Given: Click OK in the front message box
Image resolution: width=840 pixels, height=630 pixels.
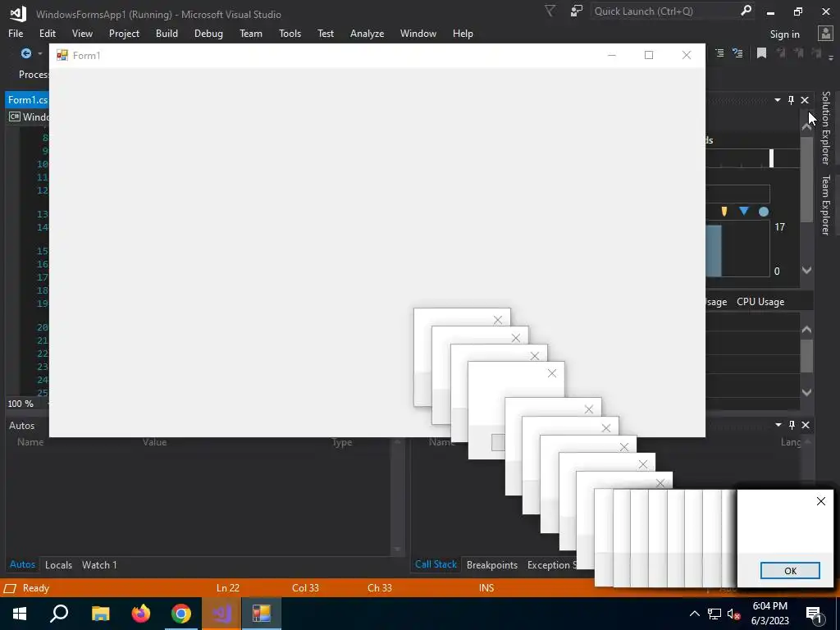Looking at the screenshot, I should (790, 571).
